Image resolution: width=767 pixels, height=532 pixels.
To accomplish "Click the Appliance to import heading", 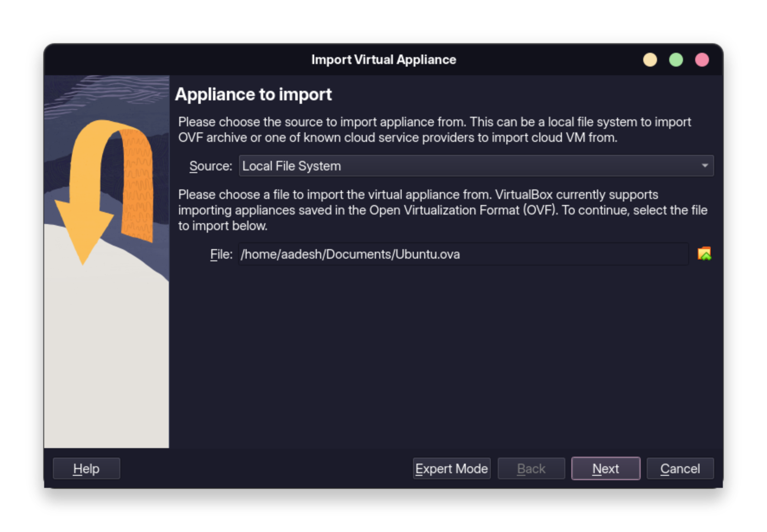I will click(254, 94).
